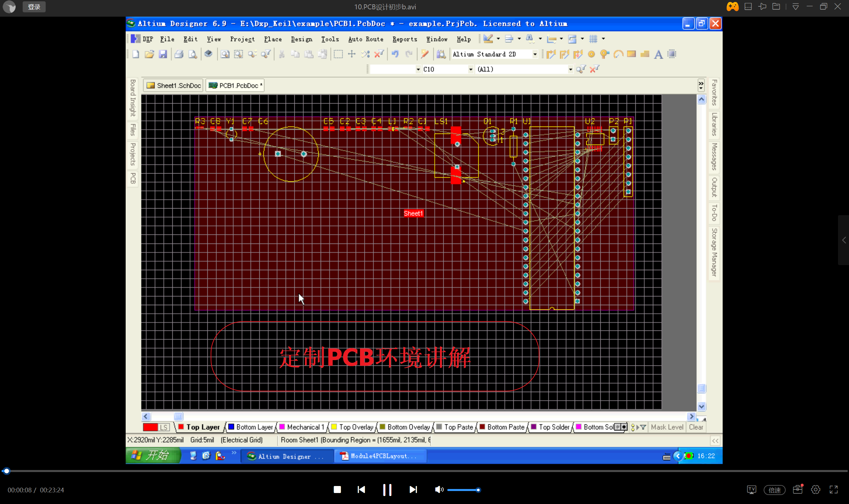
Task: Select the Interactive Routing tool
Action: (551, 54)
